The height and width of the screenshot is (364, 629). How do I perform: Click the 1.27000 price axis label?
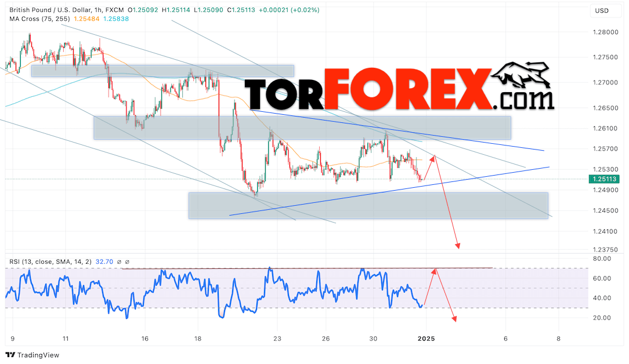(605, 82)
